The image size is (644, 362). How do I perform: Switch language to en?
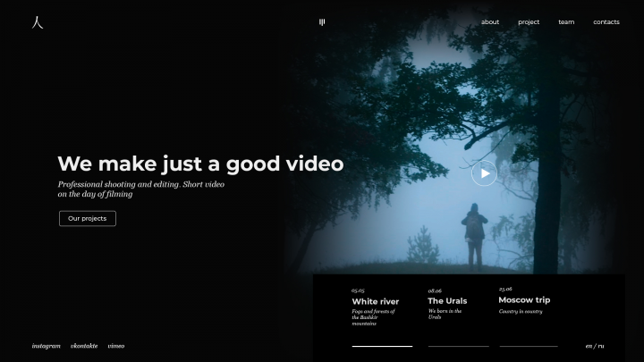tap(589, 346)
